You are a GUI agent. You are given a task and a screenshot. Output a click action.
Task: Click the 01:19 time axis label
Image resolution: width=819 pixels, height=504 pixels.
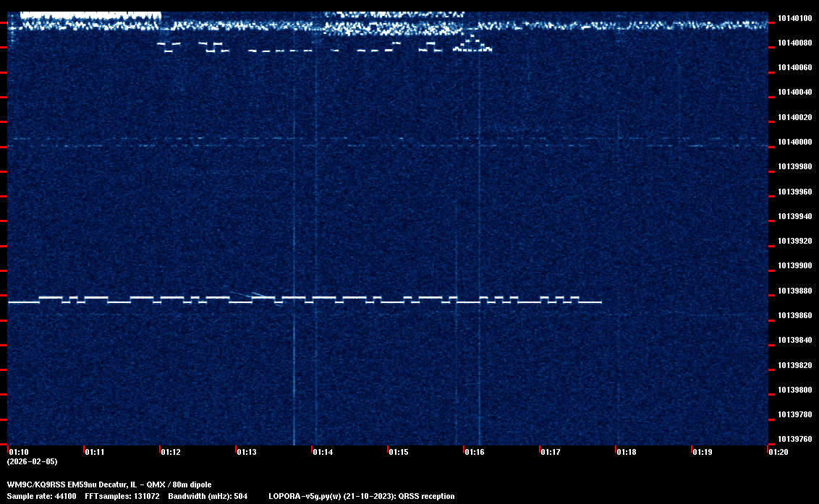[x=702, y=452]
